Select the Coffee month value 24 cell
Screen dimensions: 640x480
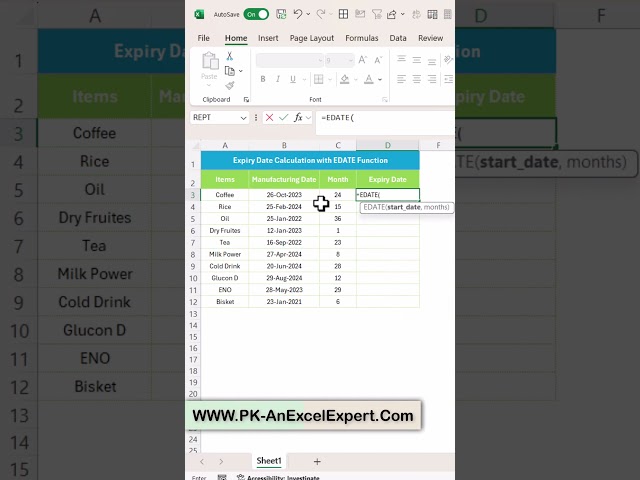pyautogui.click(x=338, y=195)
